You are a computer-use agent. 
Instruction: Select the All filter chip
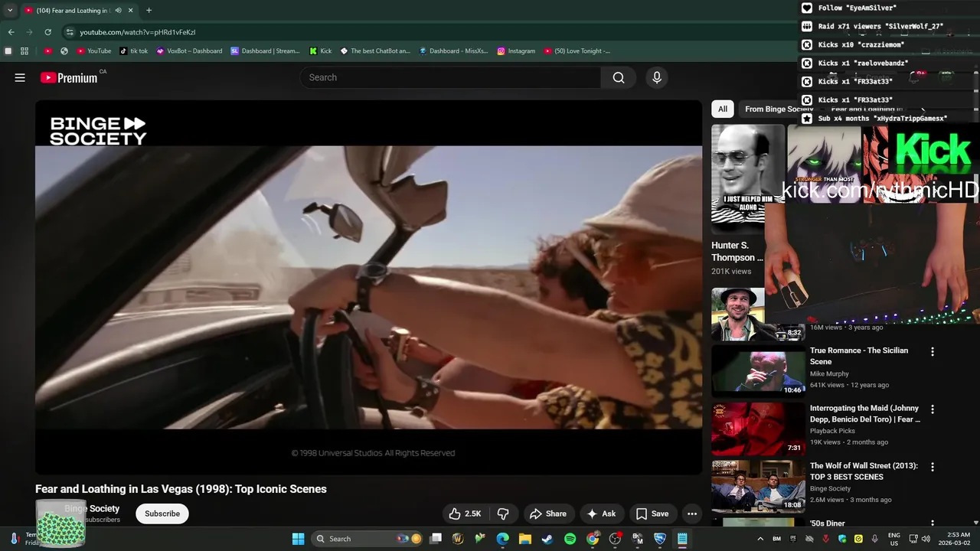(x=722, y=109)
